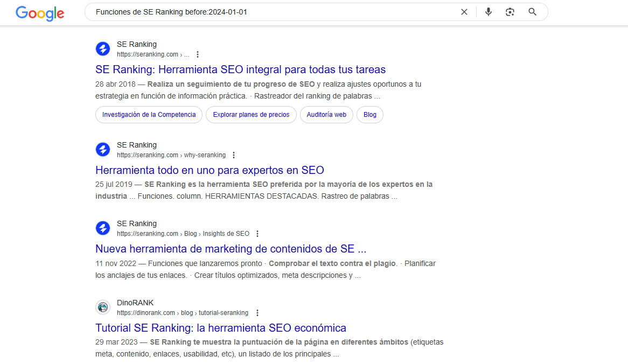The image size is (628, 364).
Task: Click 'SE Ranking' site name above first result
Action: coord(137,45)
